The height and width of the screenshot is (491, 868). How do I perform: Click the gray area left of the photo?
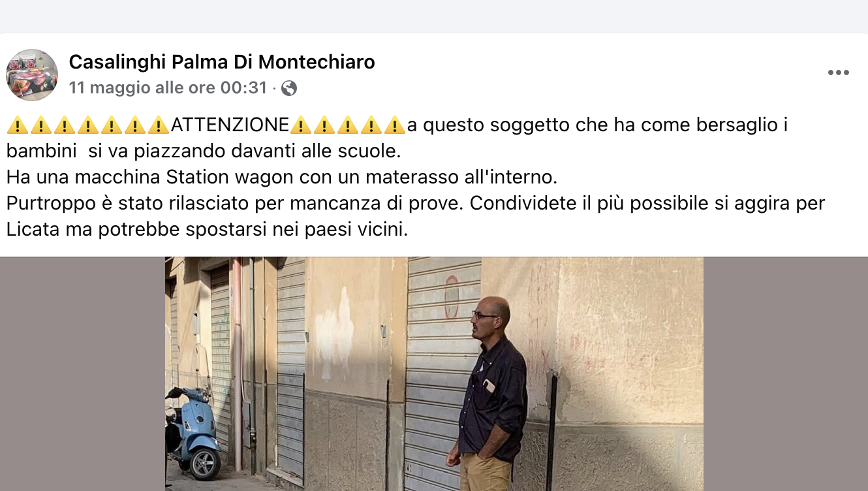tap(82, 373)
